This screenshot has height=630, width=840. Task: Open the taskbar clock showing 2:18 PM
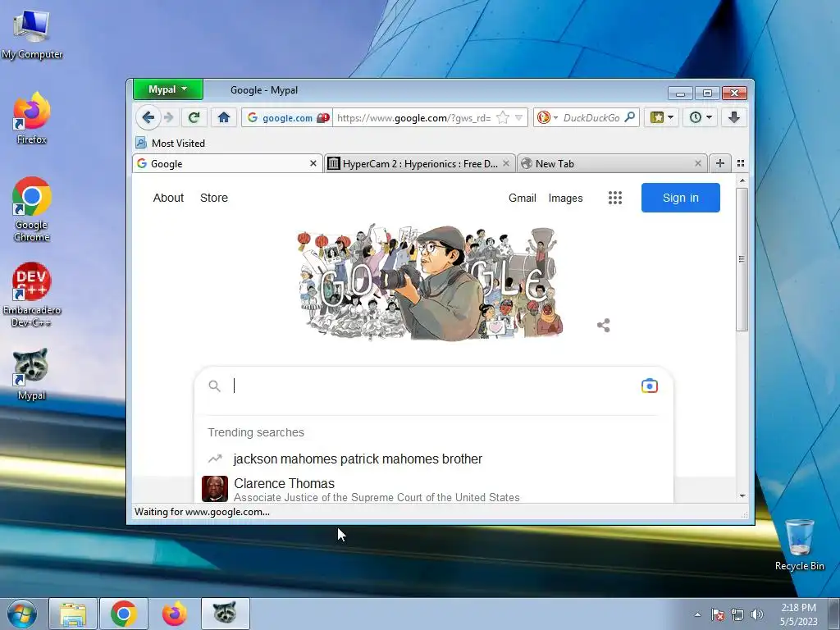799,614
